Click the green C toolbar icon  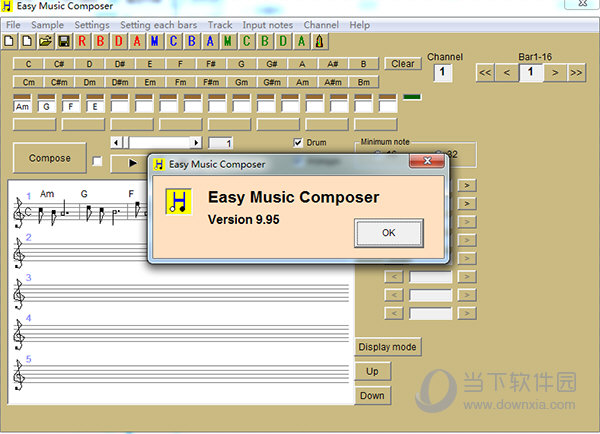point(247,41)
